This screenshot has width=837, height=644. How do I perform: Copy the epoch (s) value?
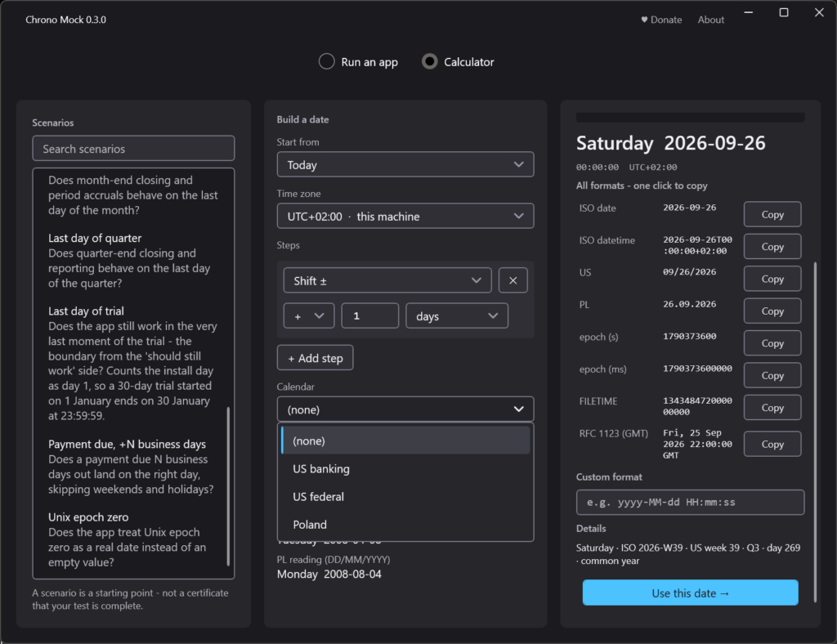(772, 343)
